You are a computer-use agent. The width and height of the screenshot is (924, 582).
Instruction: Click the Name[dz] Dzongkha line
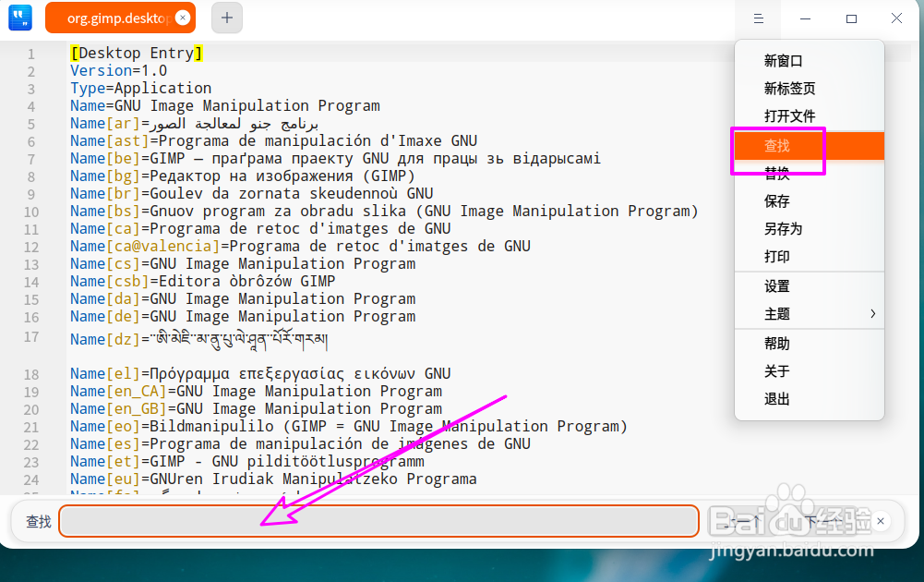click(199, 339)
